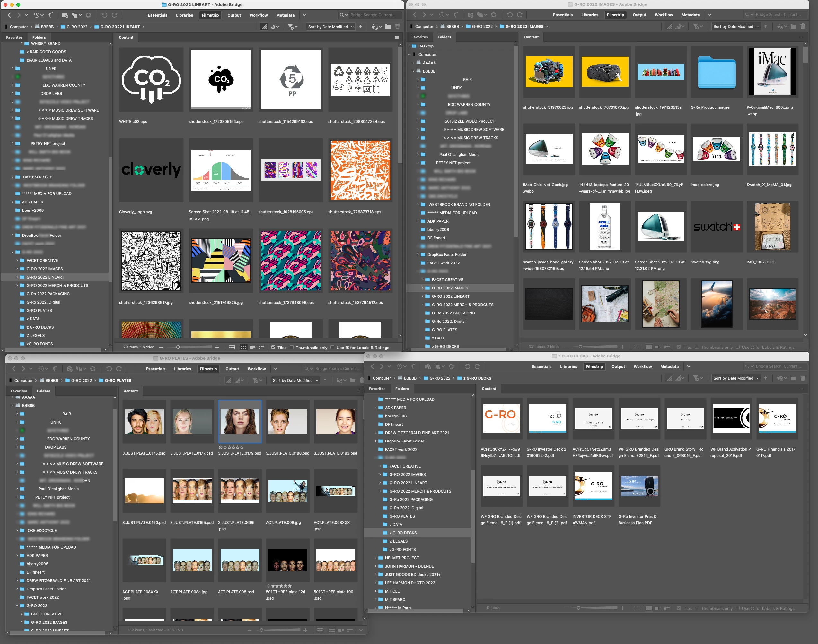
Task: Click lock thumbnail grid icon in LINEART window
Action: 232,347
